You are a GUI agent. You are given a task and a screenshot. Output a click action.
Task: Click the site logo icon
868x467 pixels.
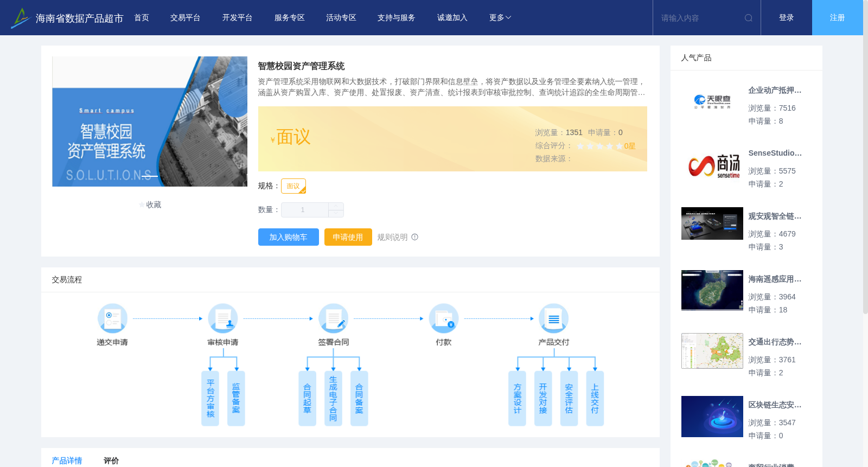[21, 18]
